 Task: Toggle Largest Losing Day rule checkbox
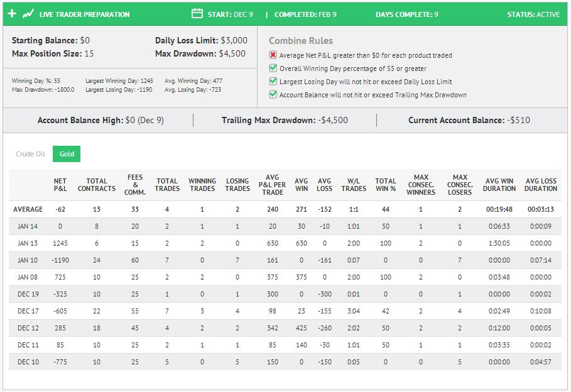[x=273, y=81]
